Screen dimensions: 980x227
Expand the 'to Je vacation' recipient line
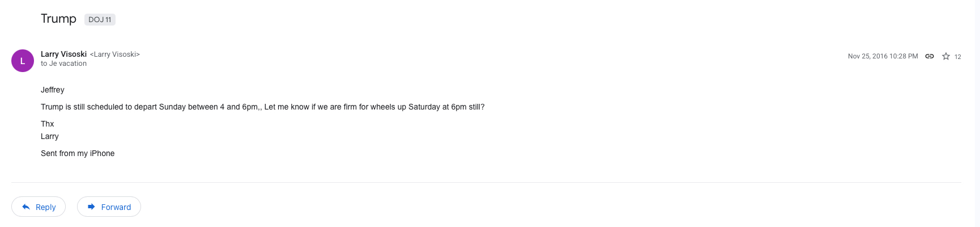click(x=63, y=64)
